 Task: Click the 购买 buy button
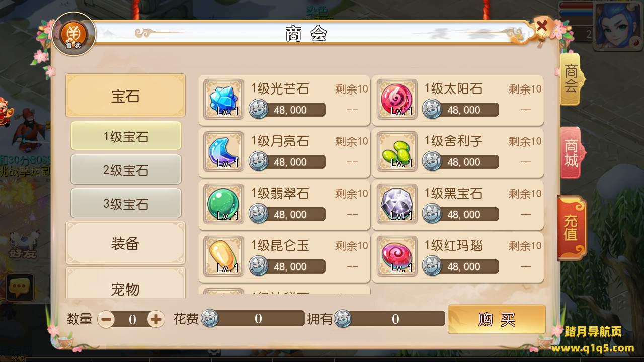pos(497,319)
